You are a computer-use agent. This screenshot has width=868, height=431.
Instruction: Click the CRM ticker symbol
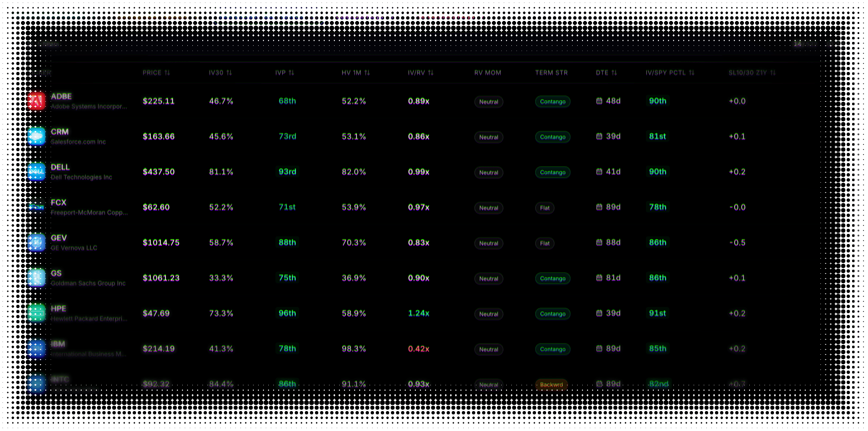[60, 132]
